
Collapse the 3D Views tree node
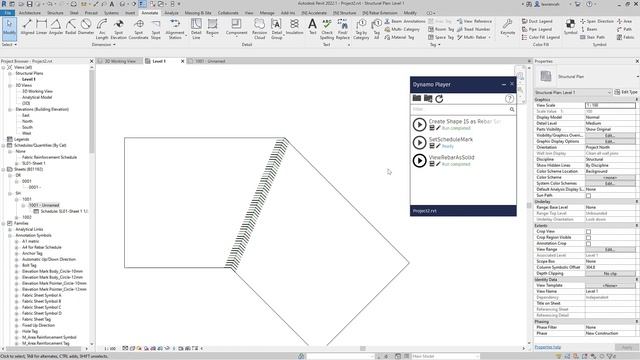tap(10, 86)
